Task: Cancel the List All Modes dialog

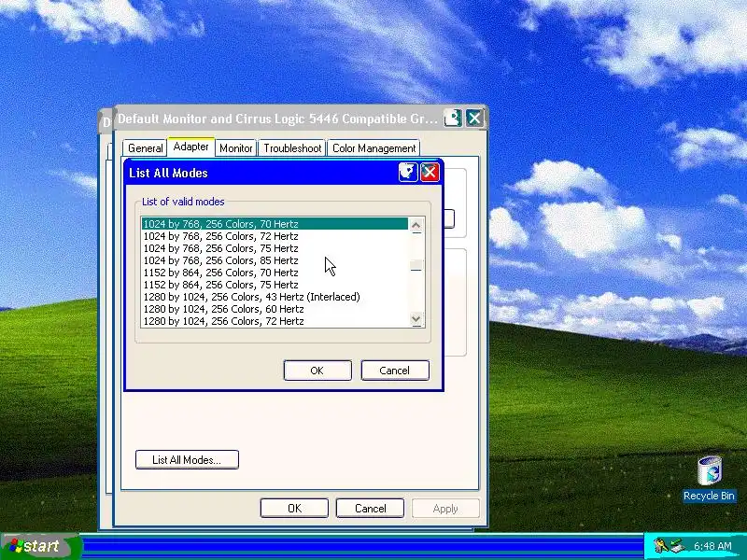Action: (x=394, y=371)
